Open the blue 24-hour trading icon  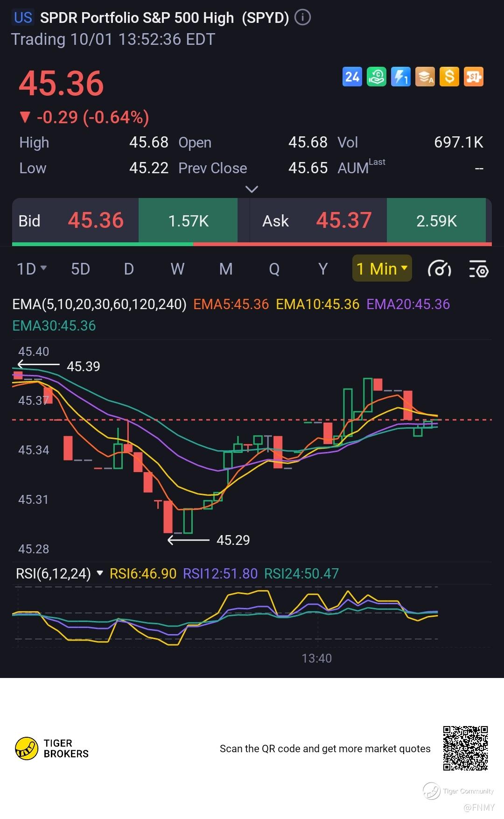[352, 77]
